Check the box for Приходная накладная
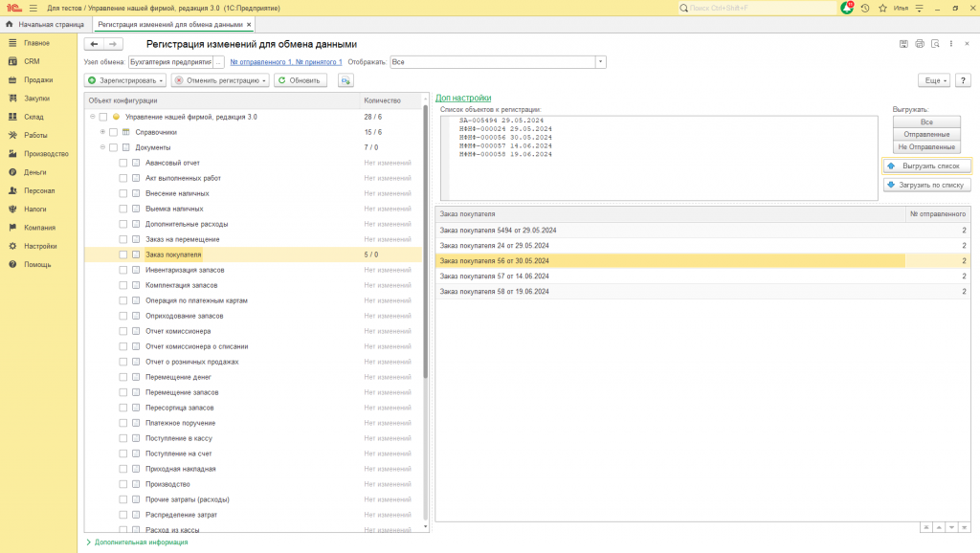Screen dimensions: 980x553 [x=123, y=469]
